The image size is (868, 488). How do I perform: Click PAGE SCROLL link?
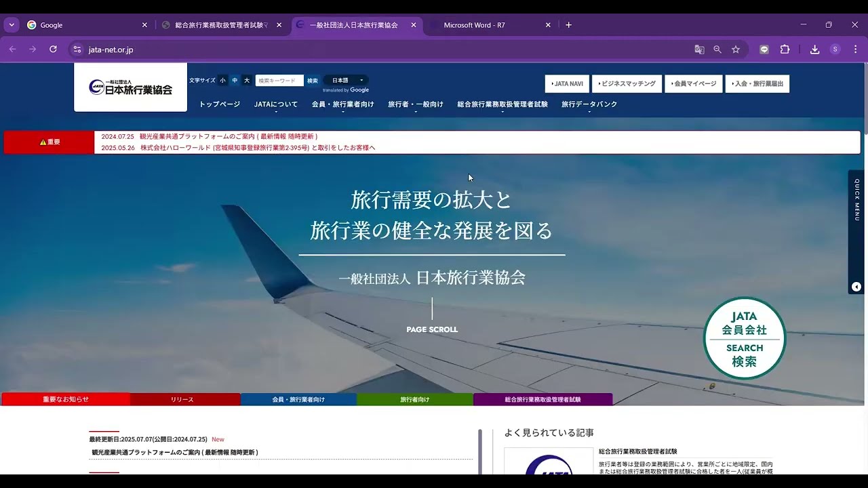(x=432, y=329)
